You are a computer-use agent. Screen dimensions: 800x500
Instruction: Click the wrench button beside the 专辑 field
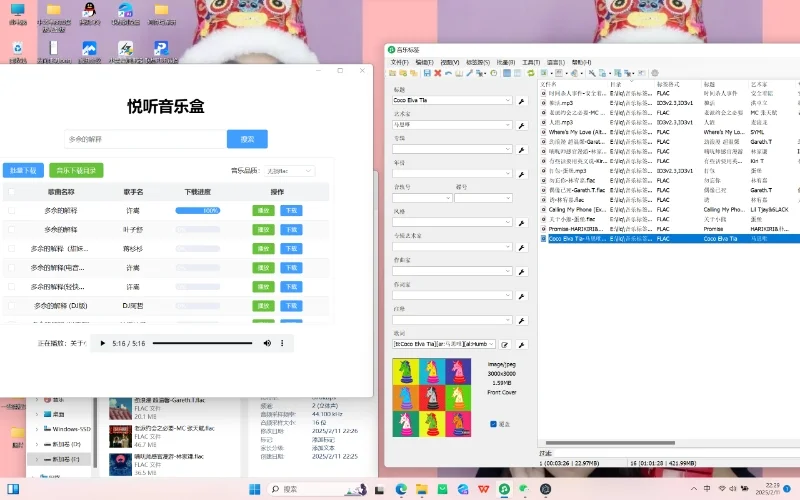tap(521, 150)
